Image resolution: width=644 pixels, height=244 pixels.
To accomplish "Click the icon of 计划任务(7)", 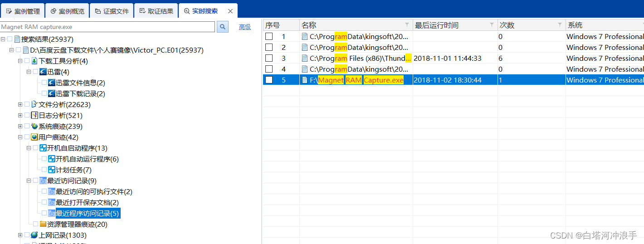I will tap(52, 170).
